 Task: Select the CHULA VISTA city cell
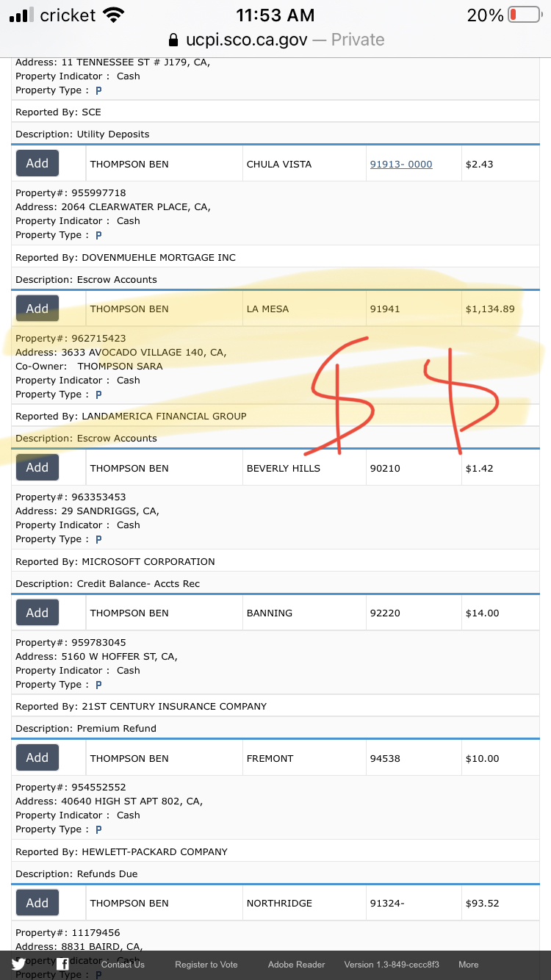[303, 164]
